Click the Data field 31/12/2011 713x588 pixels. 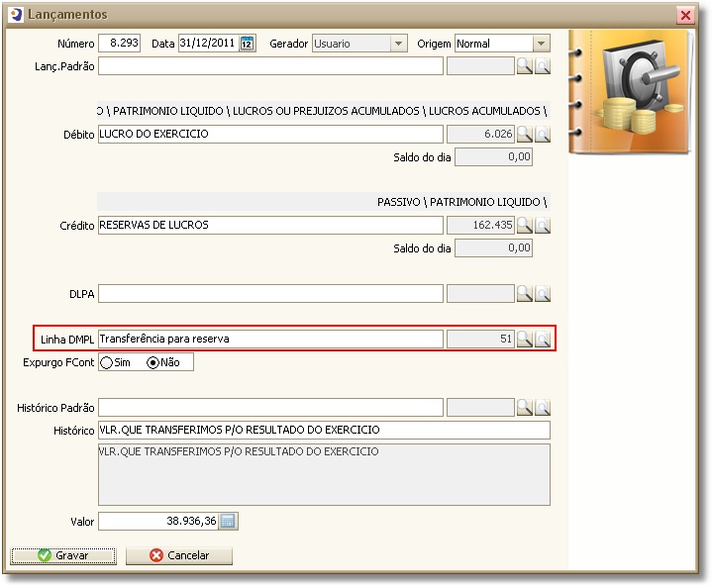point(209,44)
